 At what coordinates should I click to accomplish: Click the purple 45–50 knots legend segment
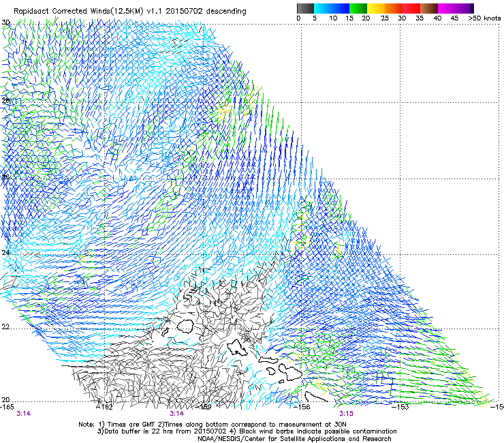pos(464,8)
